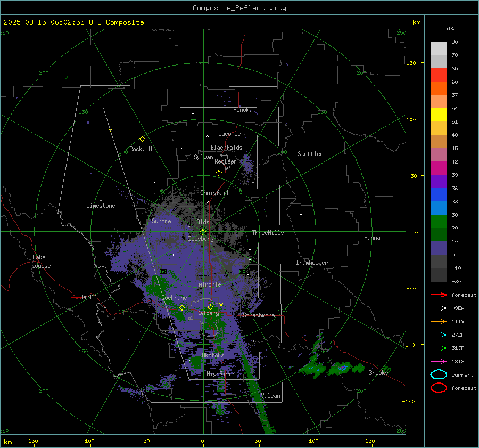Click the Olds town label
Image resolution: width=479 pixels, height=448 pixels.
pos(203,222)
